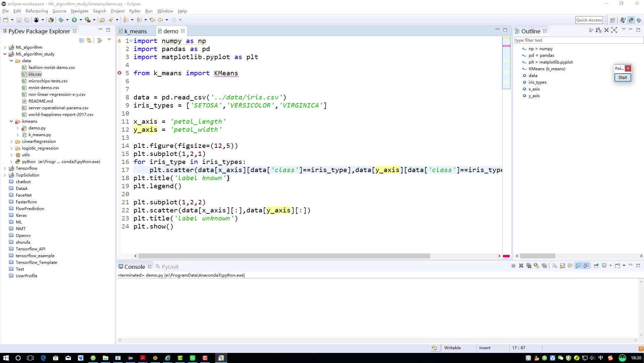Click Next Annotation arrow icon
The image size is (644, 363).
(x=125, y=20)
